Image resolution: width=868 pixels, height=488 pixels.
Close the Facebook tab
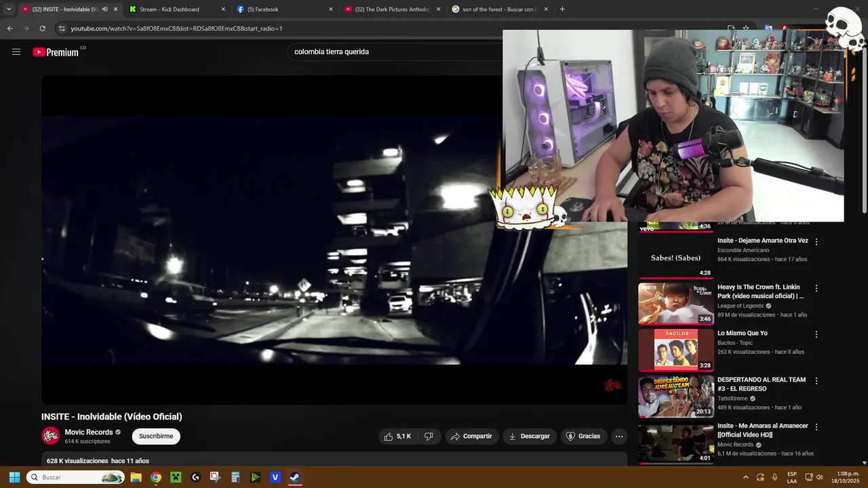coord(331,9)
